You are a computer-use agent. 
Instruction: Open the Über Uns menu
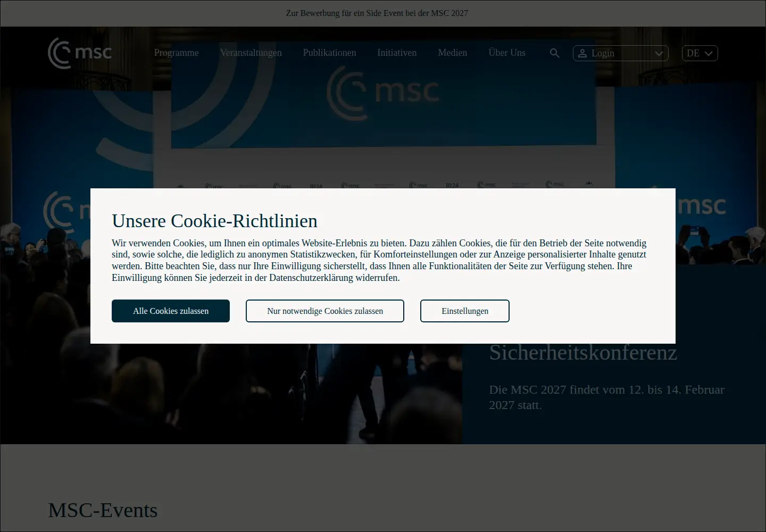click(x=507, y=53)
